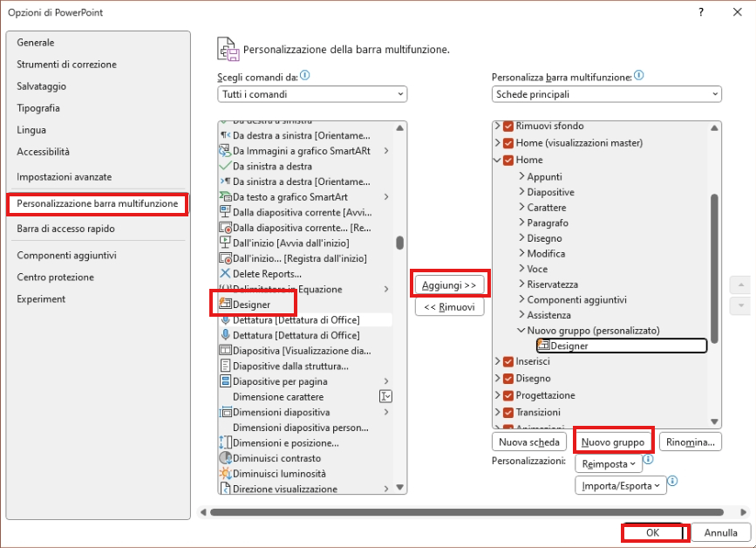Cancel with the Annulla button
The height and width of the screenshot is (548, 756).
click(x=721, y=532)
